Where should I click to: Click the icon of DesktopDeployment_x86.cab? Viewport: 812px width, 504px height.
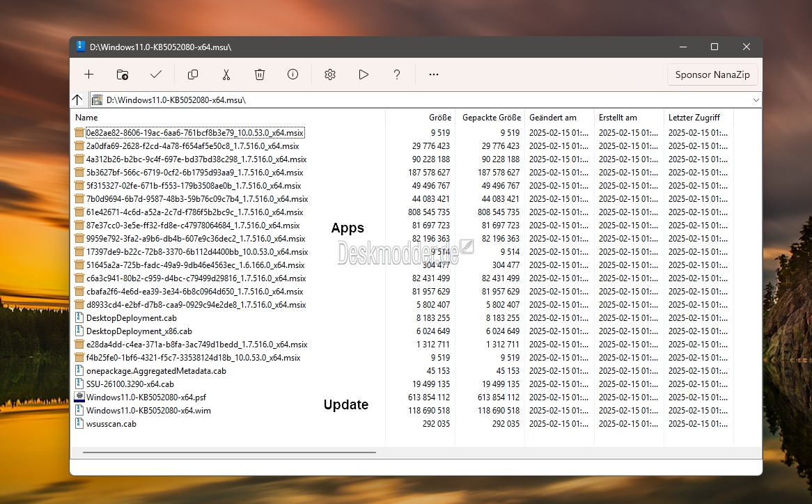(79, 331)
